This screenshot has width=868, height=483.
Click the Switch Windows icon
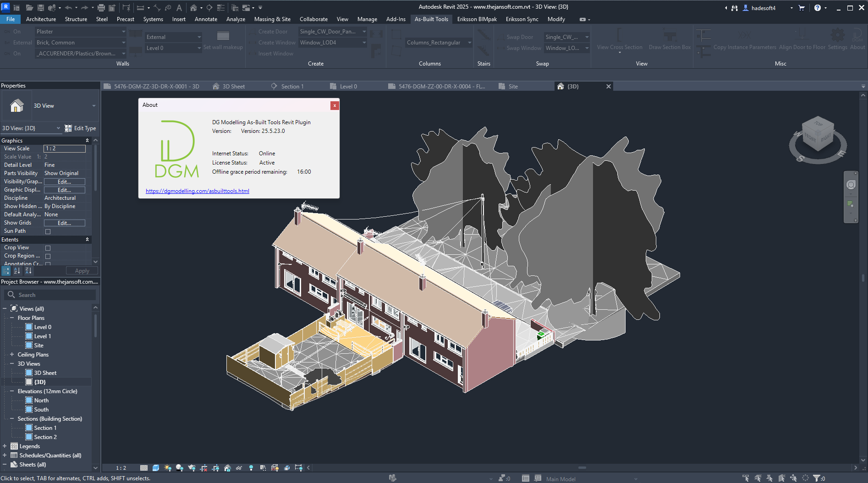coord(246,8)
